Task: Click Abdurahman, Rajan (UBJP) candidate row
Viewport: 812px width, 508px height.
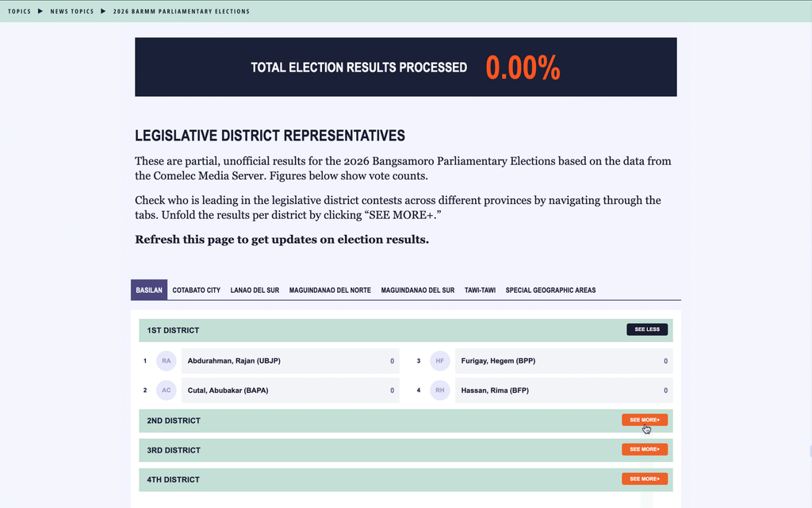Action: [290, 361]
